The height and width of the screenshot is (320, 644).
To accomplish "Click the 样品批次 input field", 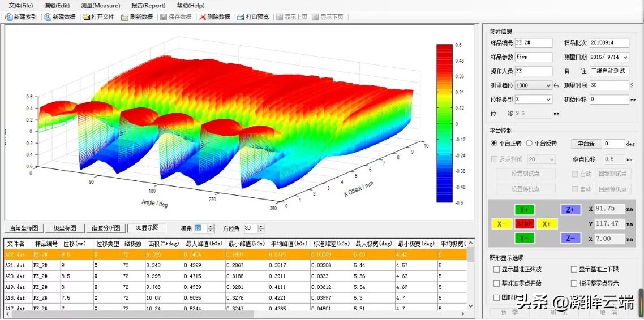I will pyautogui.click(x=609, y=43).
